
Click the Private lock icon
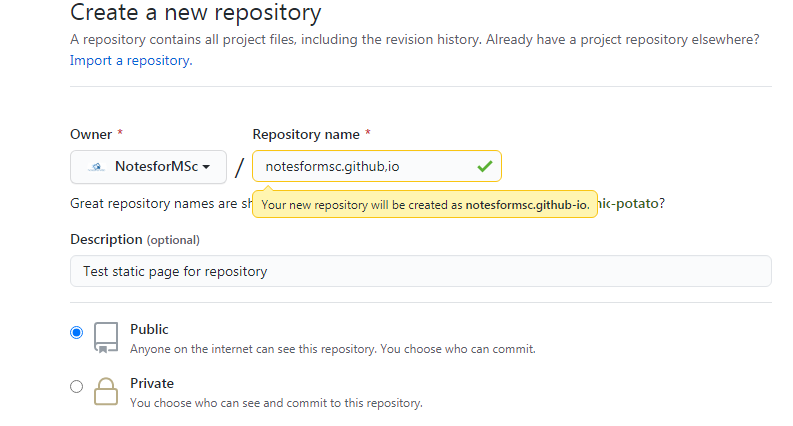pos(106,391)
